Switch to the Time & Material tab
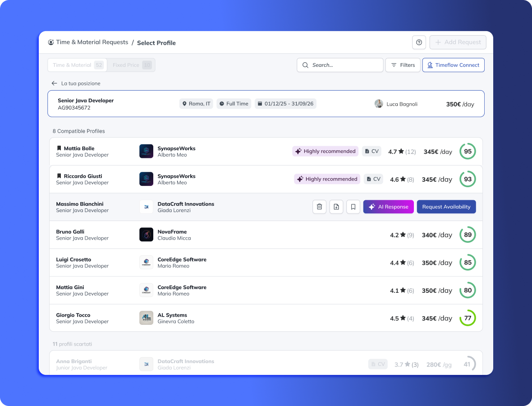 pos(77,65)
